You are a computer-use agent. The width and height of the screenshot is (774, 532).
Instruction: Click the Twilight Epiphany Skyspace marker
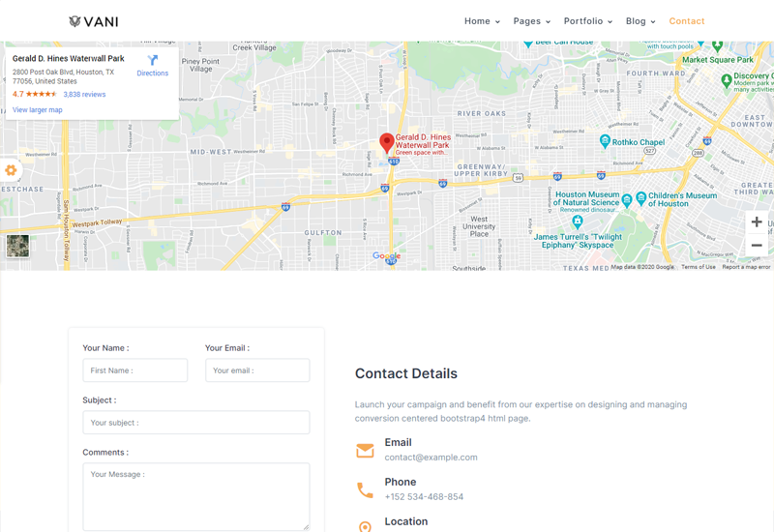(x=577, y=222)
